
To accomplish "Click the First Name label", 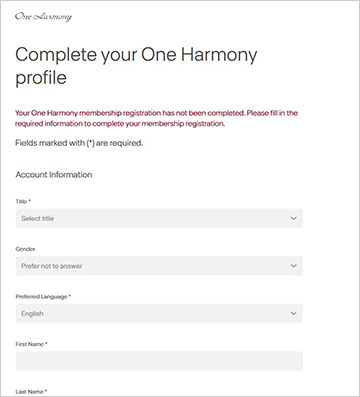I will [31, 344].
